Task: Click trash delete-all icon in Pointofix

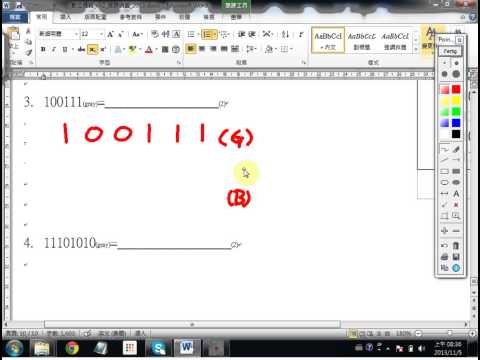Action: (456, 246)
